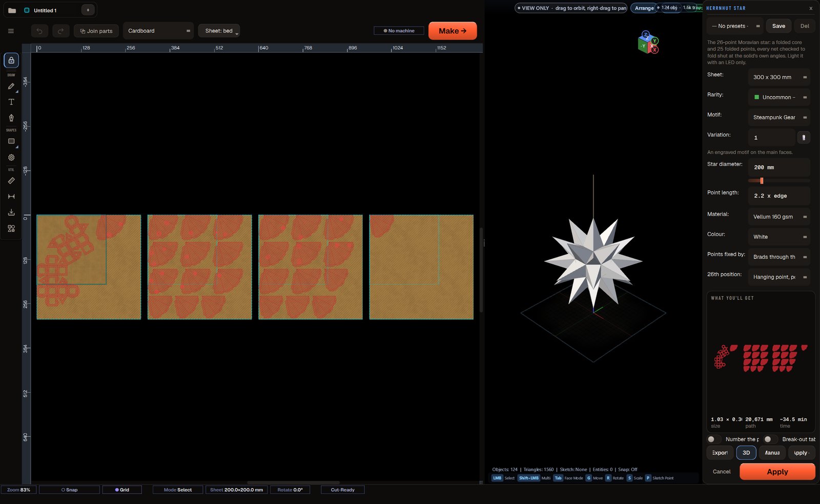Open the hamburger main menu
This screenshot has height=504, width=820.
[11, 31]
